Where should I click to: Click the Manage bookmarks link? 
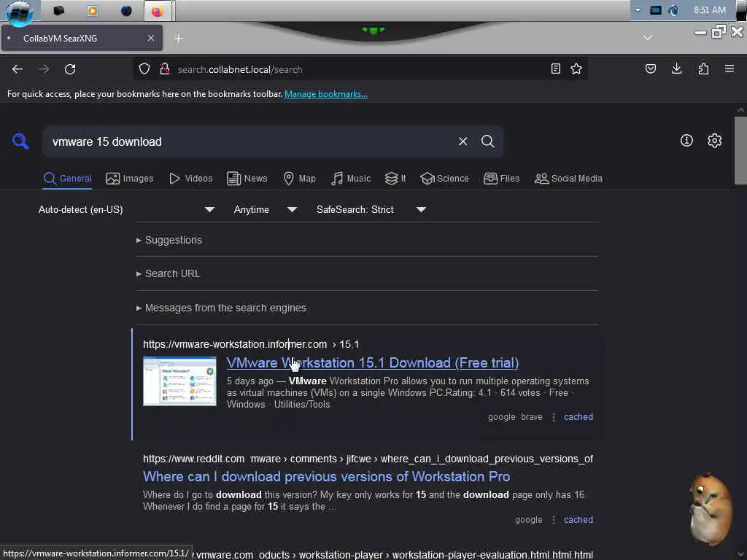click(326, 94)
